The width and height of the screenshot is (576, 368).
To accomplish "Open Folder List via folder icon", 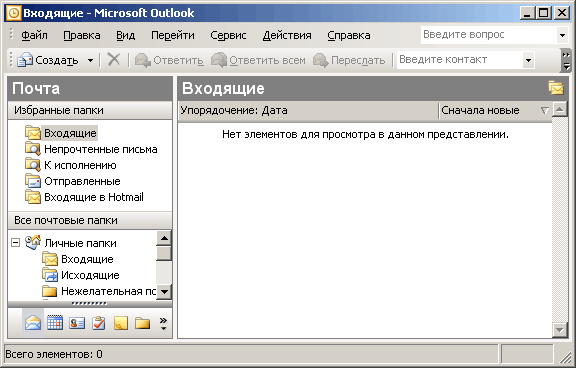I will pos(143,323).
